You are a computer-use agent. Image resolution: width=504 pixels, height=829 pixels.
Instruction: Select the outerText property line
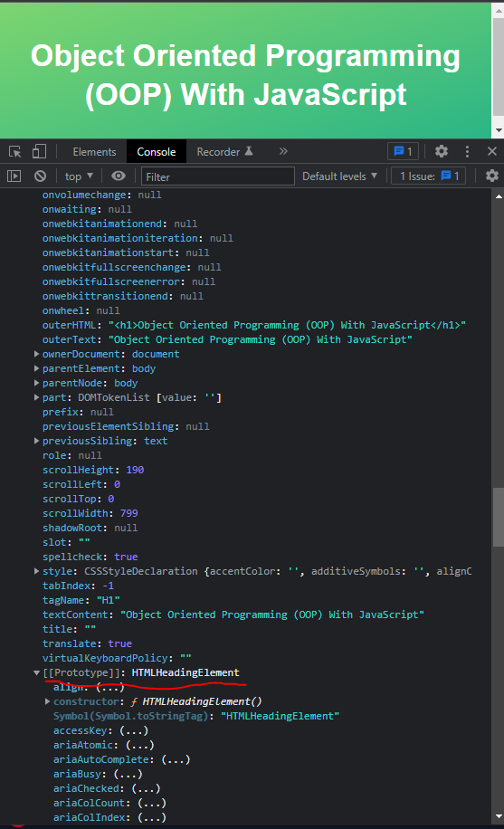(x=227, y=339)
